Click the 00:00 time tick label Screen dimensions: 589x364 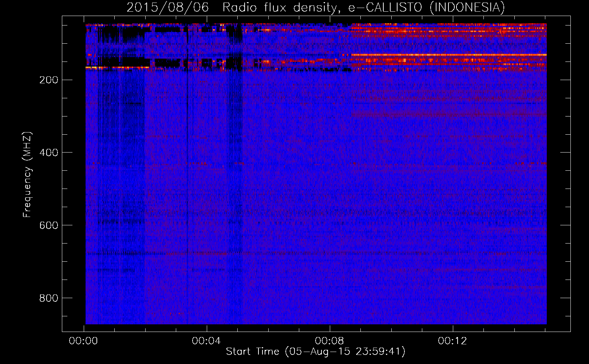(x=83, y=341)
